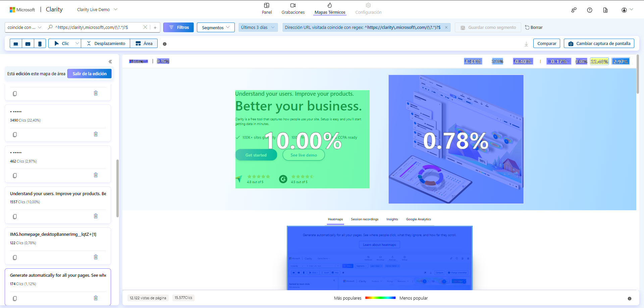This screenshot has height=308, width=644.
Task: Go to the Grabaciones tab
Action: pos(293,9)
